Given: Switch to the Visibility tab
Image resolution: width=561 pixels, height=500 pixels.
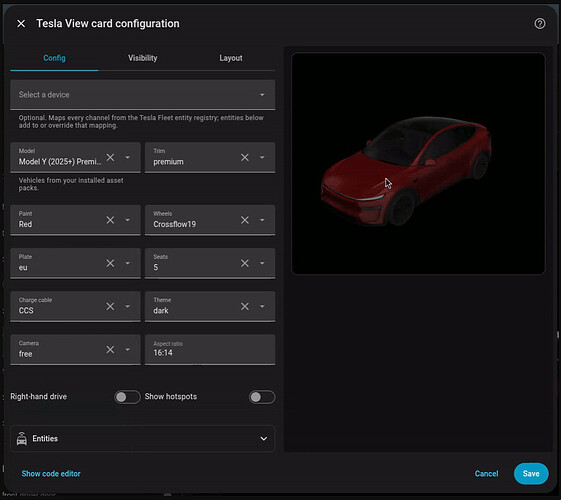Looking at the screenshot, I should (142, 58).
